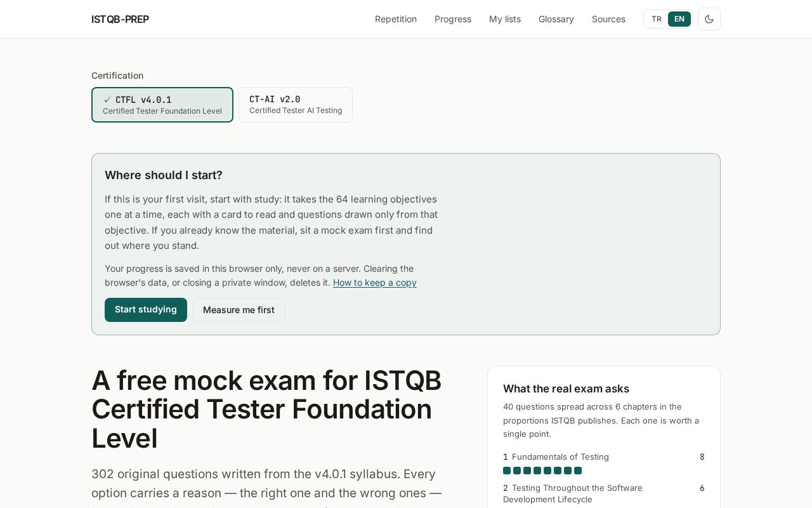
Task: Click the ISTQB-PREP logo
Action: 120,19
